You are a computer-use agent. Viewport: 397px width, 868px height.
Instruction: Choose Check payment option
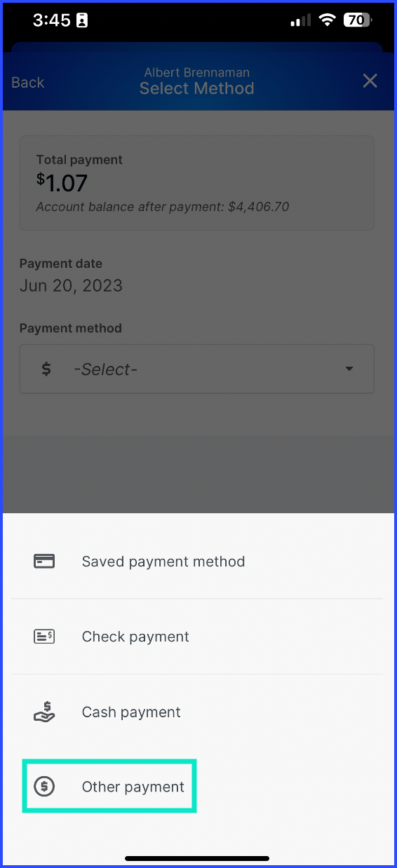[197, 637]
